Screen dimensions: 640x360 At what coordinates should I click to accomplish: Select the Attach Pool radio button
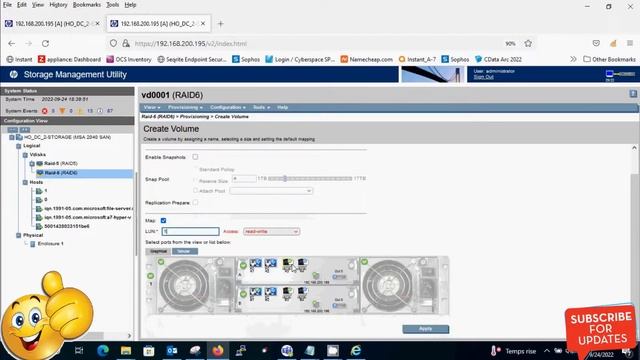click(x=196, y=190)
